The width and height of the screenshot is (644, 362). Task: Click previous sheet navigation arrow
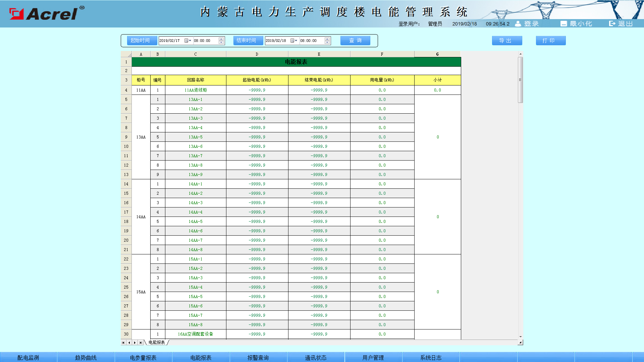[129, 343]
